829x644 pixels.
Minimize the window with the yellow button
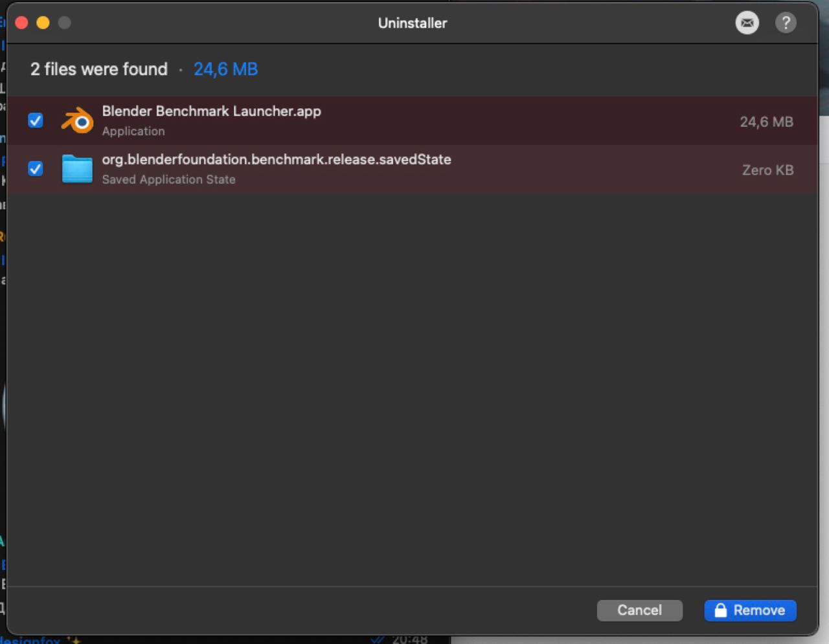[x=43, y=23]
